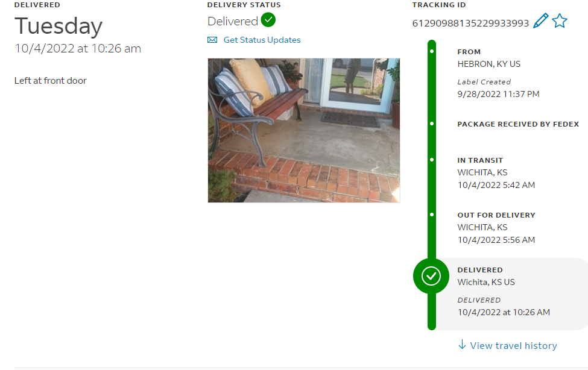Click the pencil edit icon beside tracking ID
This screenshot has width=588, height=370.
[x=541, y=20]
